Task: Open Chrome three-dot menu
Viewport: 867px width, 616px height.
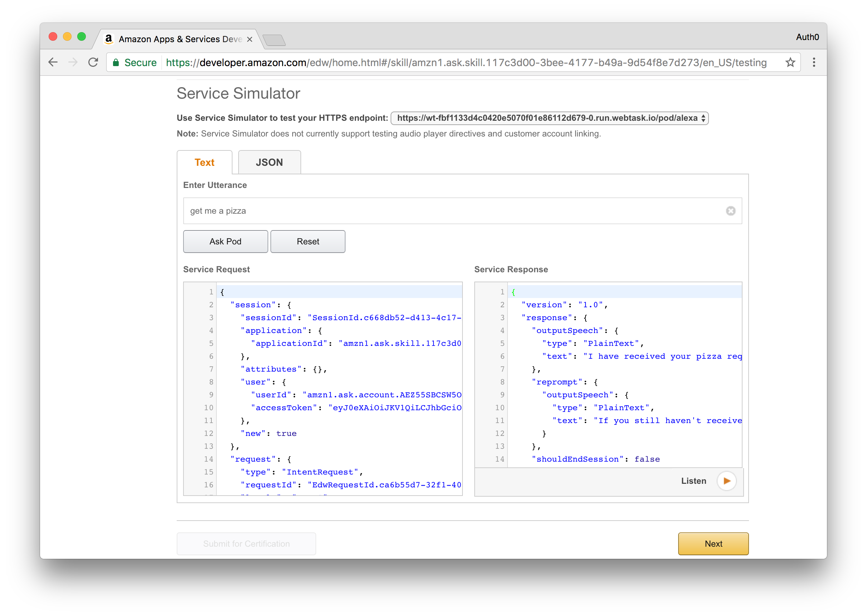Action: tap(814, 62)
